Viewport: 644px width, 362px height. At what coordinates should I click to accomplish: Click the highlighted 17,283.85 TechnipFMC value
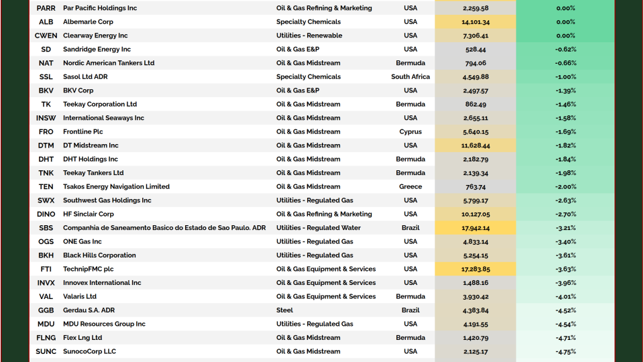point(475,269)
